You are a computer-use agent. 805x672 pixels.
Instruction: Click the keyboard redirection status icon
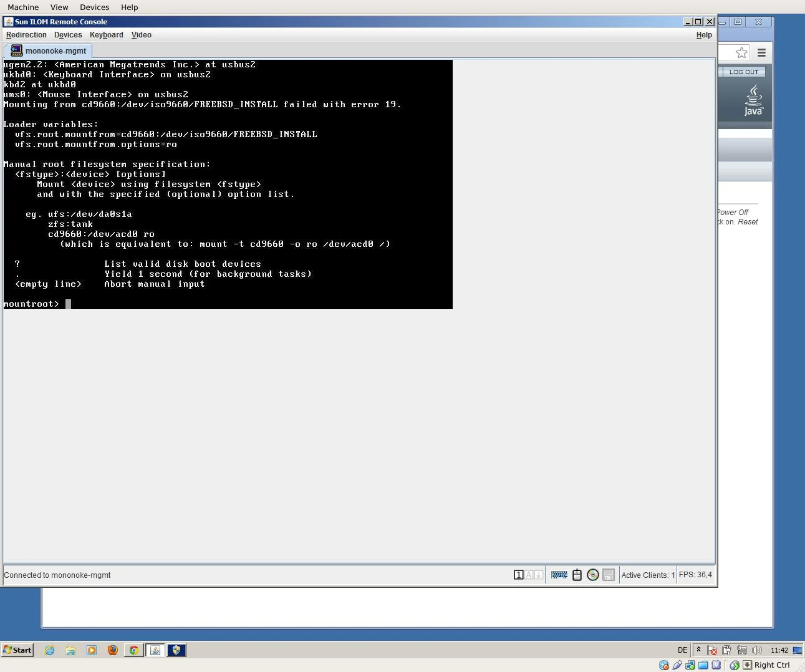559,575
